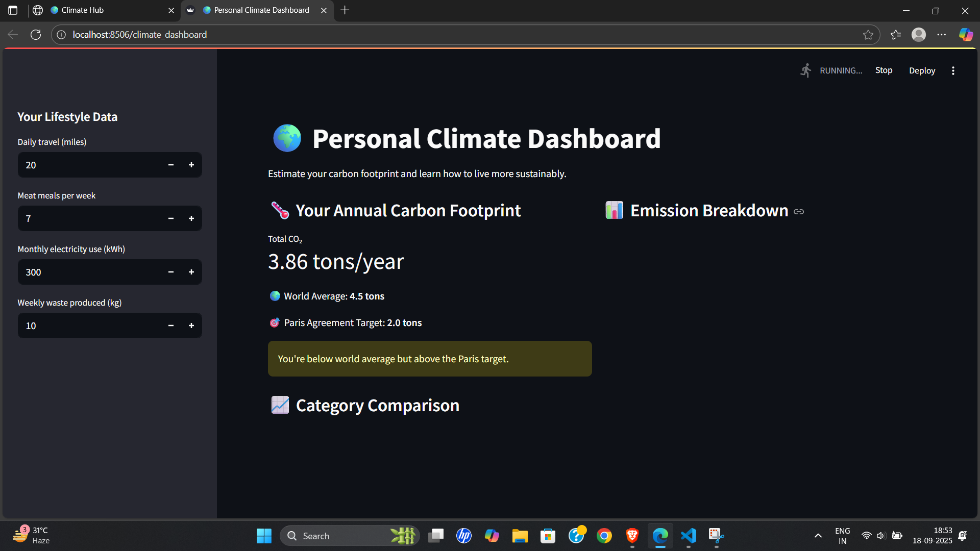Copy anchor link beside Emission Breakdown heading
The image size is (980, 551).
tap(799, 211)
